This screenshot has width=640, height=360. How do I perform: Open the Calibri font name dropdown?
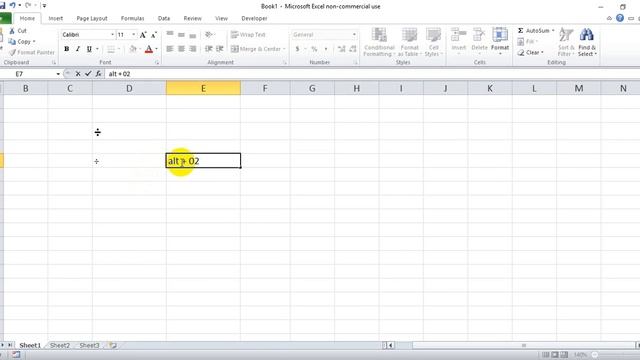(112, 35)
